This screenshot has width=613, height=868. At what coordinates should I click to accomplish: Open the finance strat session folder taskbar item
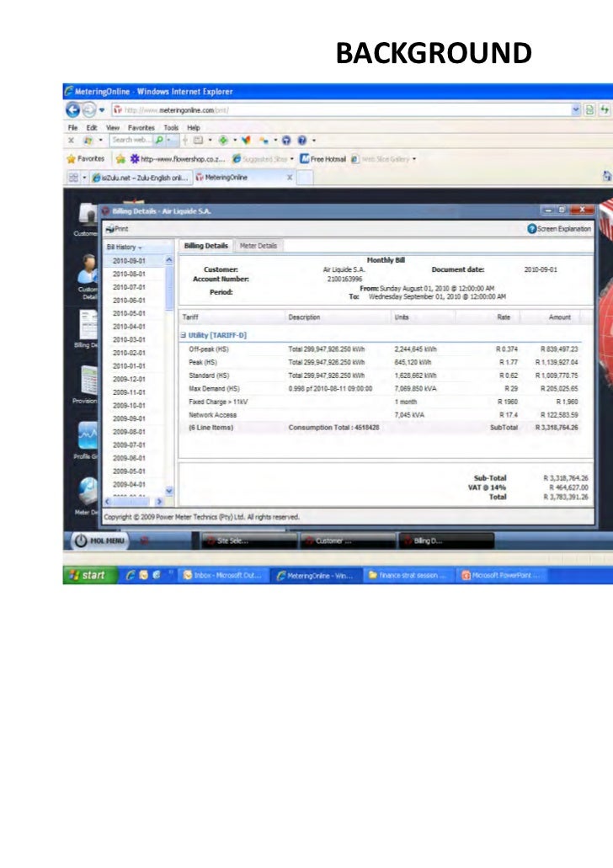tap(408, 576)
